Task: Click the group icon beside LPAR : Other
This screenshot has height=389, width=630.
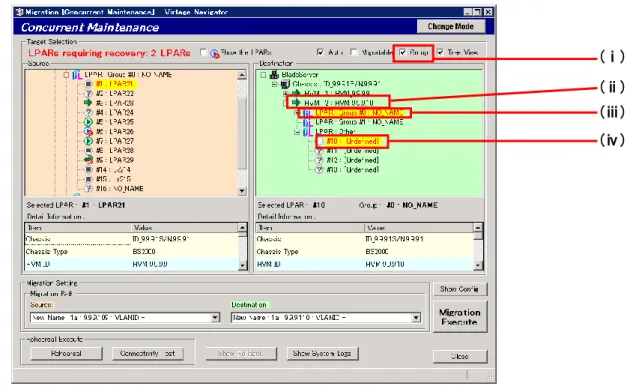Action: 308,132
